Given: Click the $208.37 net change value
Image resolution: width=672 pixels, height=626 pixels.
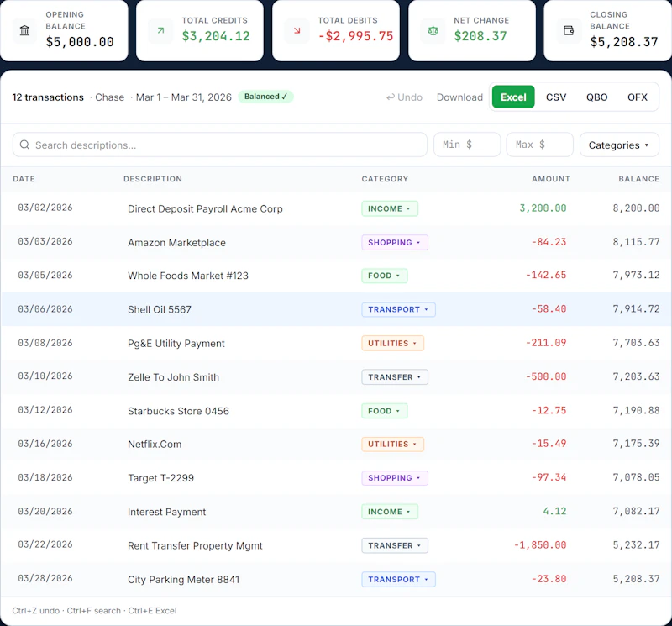Looking at the screenshot, I should (x=480, y=36).
